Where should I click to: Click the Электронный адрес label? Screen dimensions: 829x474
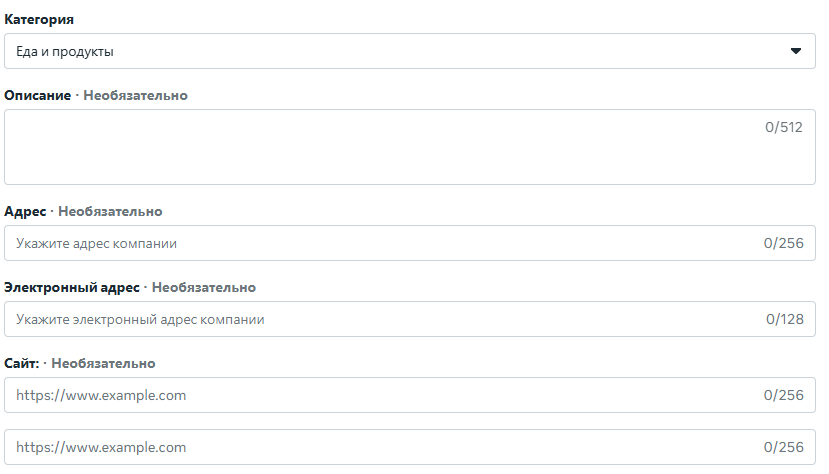tap(71, 287)
